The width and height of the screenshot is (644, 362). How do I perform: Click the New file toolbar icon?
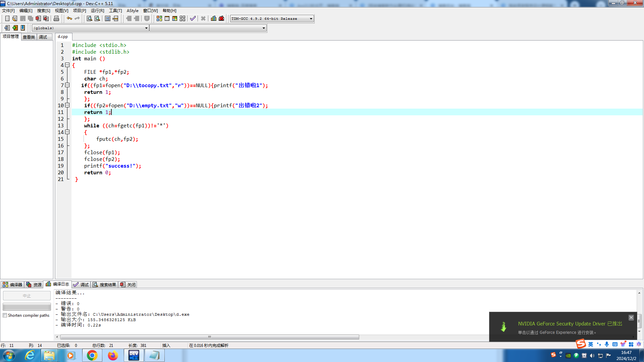[7, 18]
